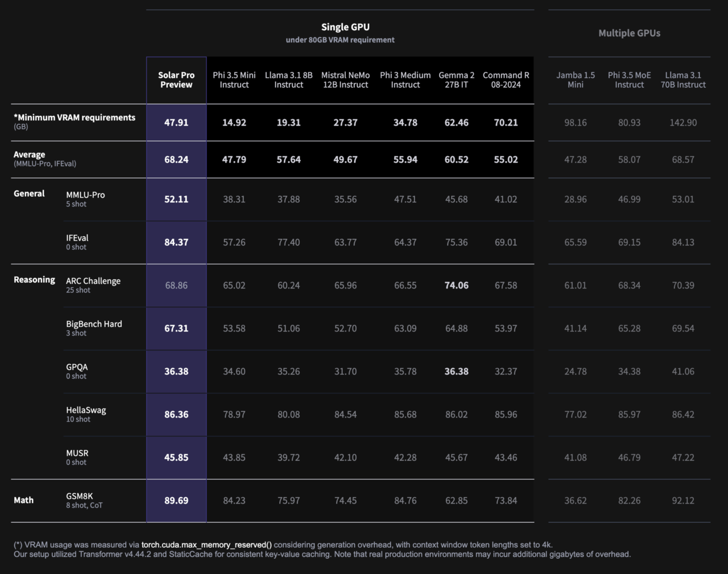Click Gemma 2 ARC Challenge score 74.06
Viewport: 728px width, 574px height.
click(457, 285)
